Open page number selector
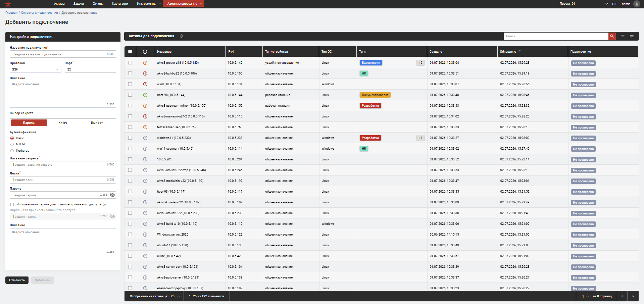The height and width of the screenshot is (304, 644). [585, 296]
